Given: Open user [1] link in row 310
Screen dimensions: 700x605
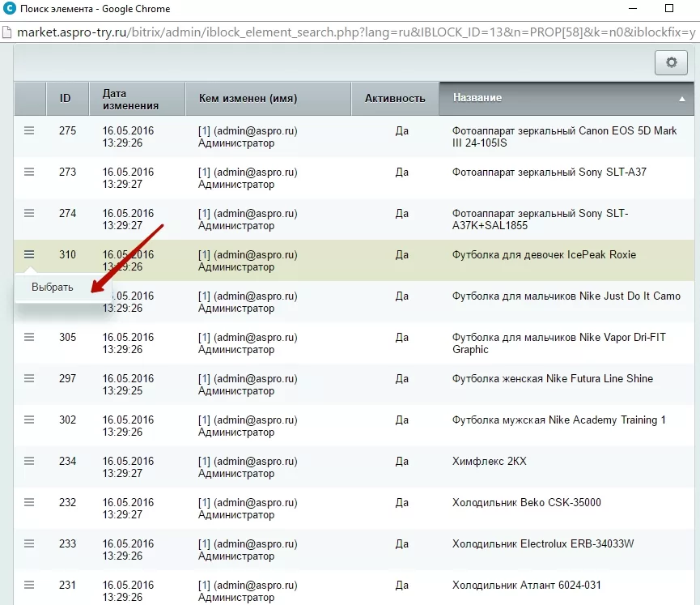Looking at the screenshot, I should 204,254.
